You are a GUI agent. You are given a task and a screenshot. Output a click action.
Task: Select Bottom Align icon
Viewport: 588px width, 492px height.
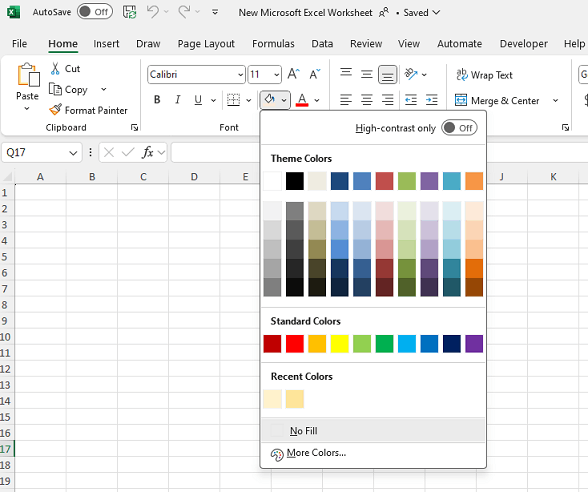pyautogui.click(x=387, y=74)
